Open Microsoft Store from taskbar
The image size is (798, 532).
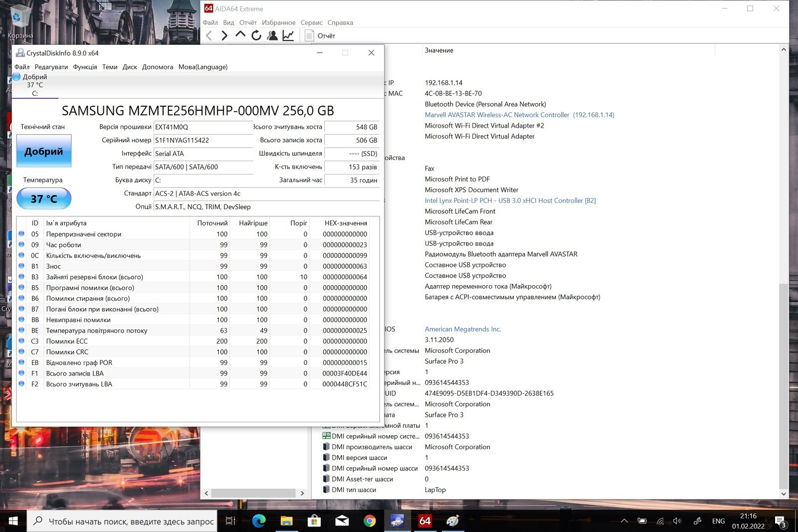[x=314, y=521]
